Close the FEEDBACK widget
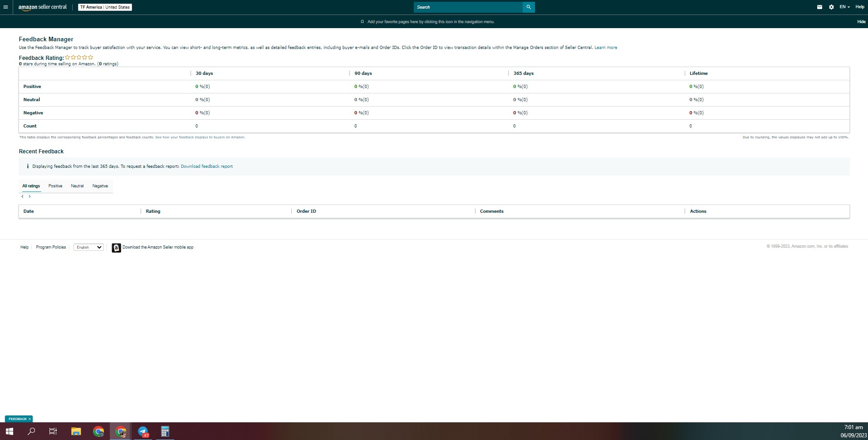 point(29,419)
